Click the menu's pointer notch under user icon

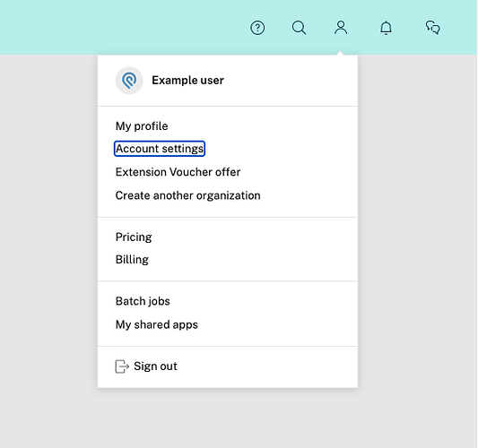point(341,53)
